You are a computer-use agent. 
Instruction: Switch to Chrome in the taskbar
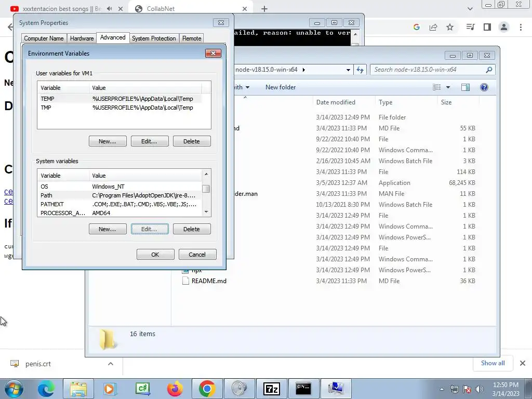point(207,389)
